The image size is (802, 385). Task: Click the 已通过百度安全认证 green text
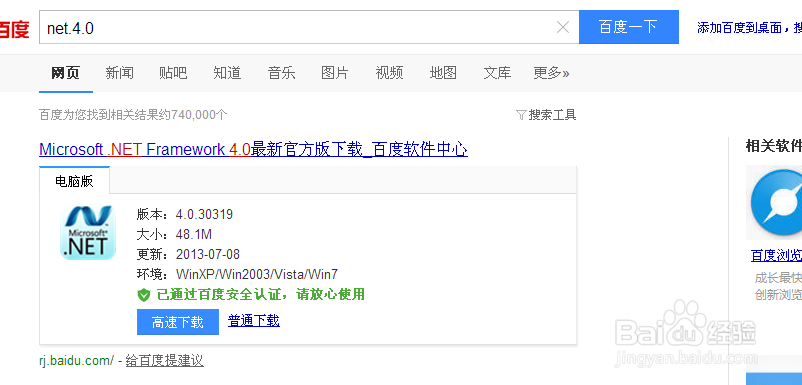pyautogui.click(x=260, y=295)
